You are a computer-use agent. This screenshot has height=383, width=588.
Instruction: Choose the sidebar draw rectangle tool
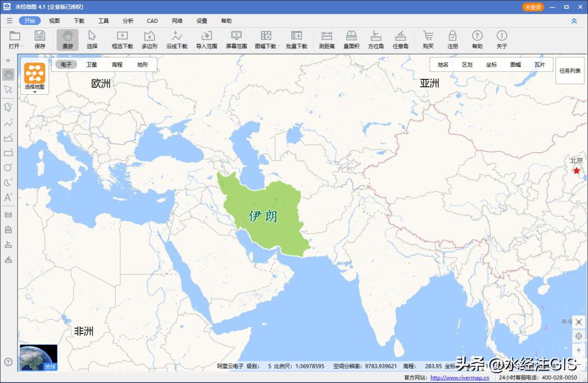click(x=8, y=152)
